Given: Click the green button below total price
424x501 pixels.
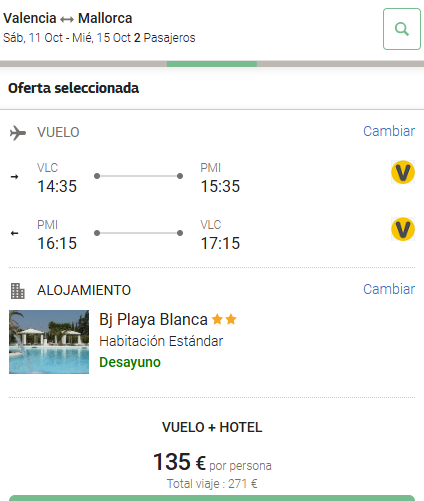Looking at the screenshot, I should click(x=212, y=498).
